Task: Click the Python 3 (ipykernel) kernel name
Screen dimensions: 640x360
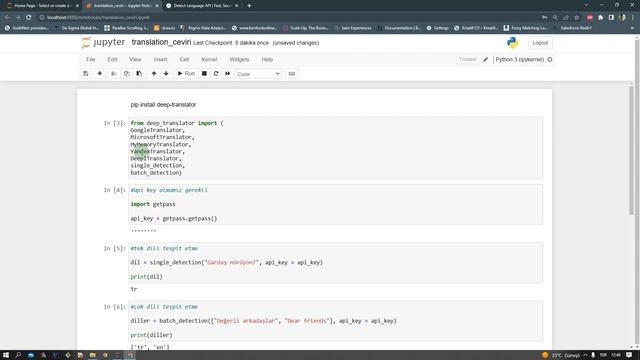Action: pyautogui.click(x=520, y=60)
